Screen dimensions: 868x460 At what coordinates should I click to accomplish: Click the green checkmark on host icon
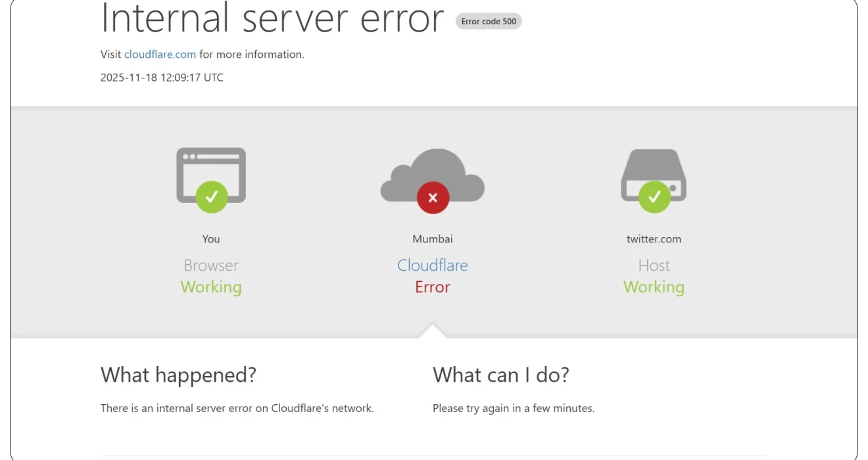[x=654, y=196]
